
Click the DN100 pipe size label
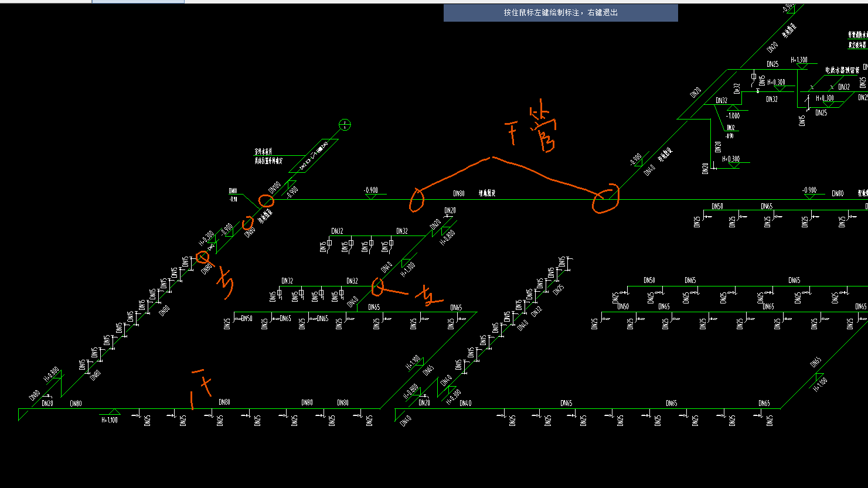[275, 187]
